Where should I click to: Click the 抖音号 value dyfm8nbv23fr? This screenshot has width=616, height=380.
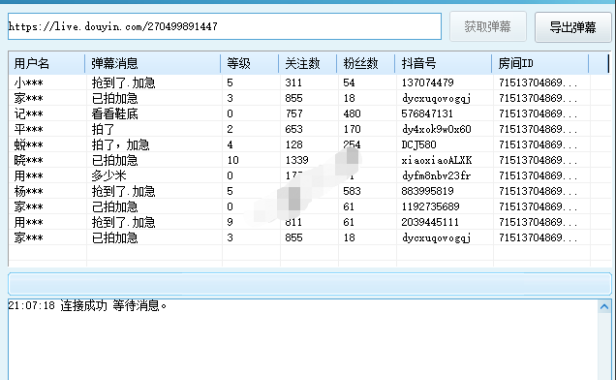tap(436, 176)
